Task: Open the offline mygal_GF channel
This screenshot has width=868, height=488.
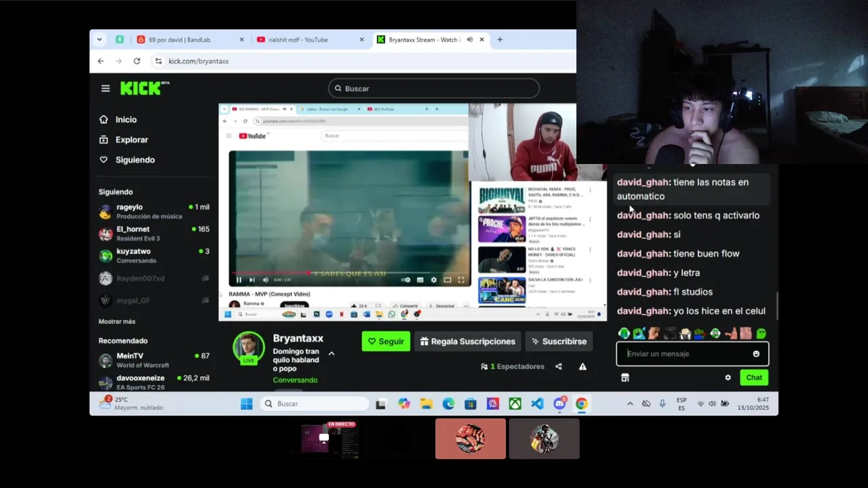Action: [154, 300]
